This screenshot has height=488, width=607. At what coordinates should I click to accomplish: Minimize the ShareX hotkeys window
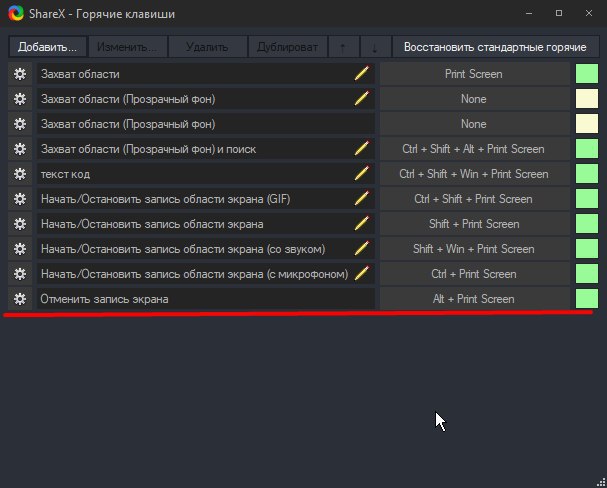(529, 13)
